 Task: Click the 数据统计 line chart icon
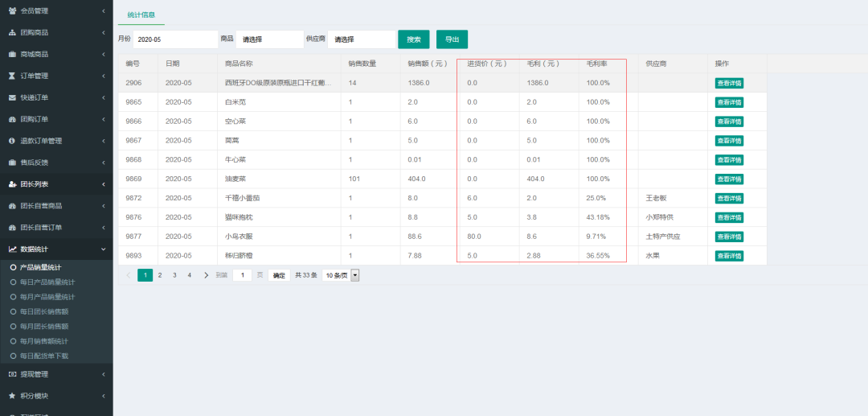[12, 249]
